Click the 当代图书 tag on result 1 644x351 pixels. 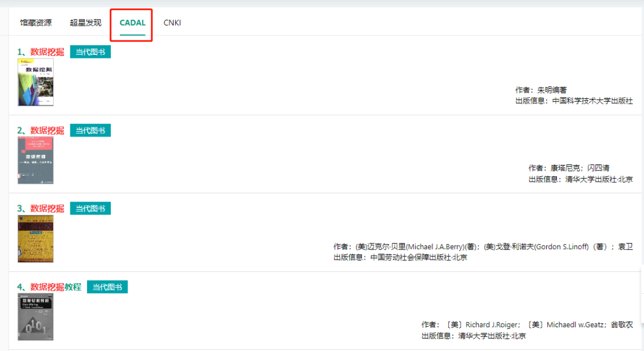point(90,52)
